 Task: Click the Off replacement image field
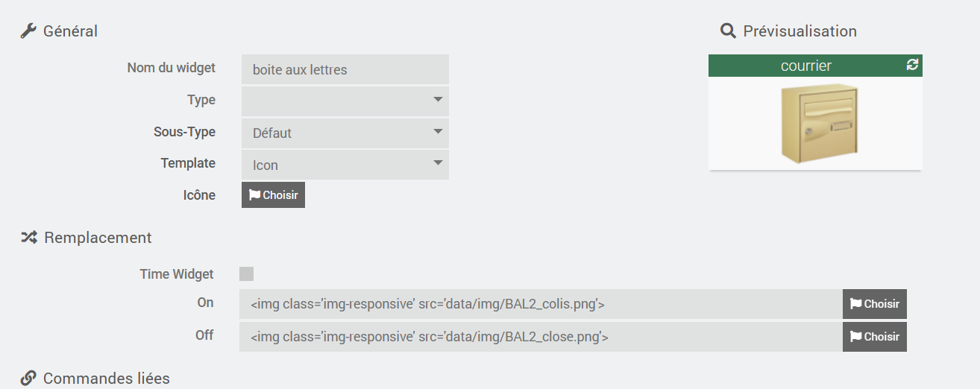[541, 337]
